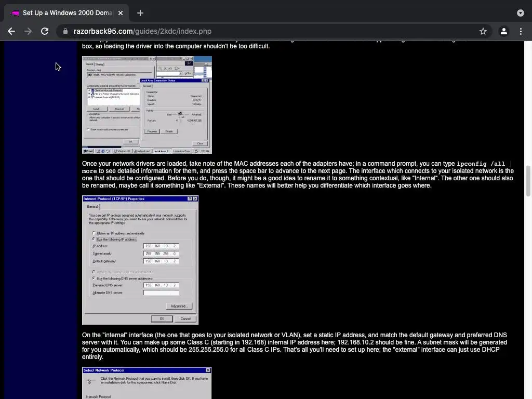The image size is (532, 399).
Task: Click Advanced... in the TCP/IP Properties image
Action: coord(179,306)
